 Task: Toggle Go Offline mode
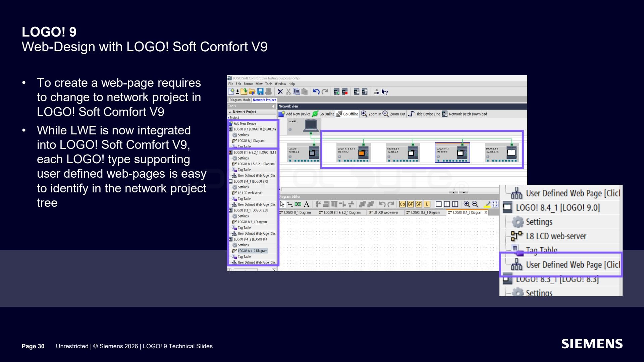(x=347, y=114)
